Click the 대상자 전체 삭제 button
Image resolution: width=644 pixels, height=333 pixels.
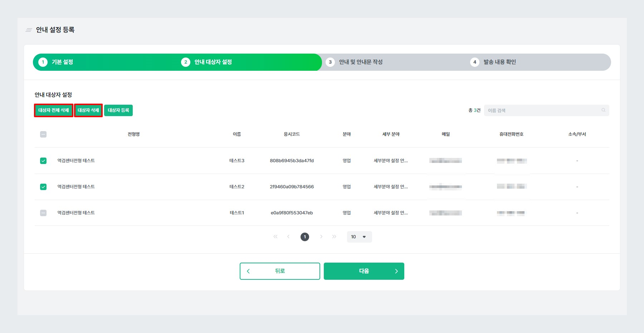point(54,110)
